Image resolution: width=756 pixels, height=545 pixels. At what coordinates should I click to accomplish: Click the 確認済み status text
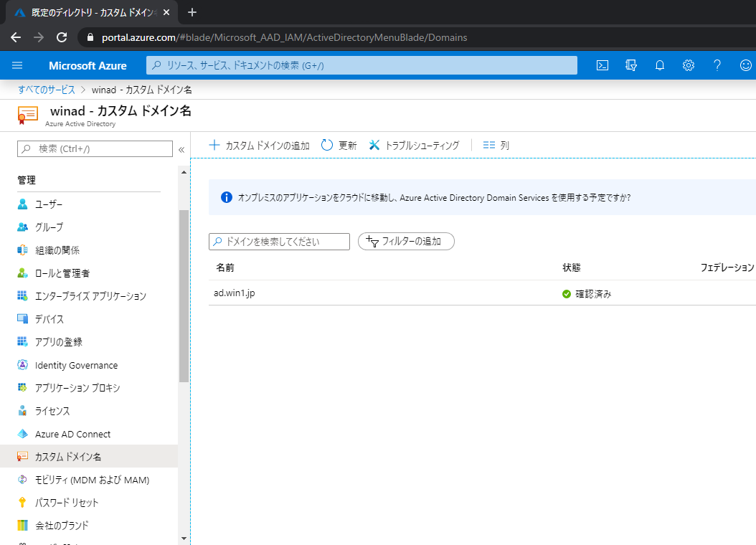coord(593,294)
